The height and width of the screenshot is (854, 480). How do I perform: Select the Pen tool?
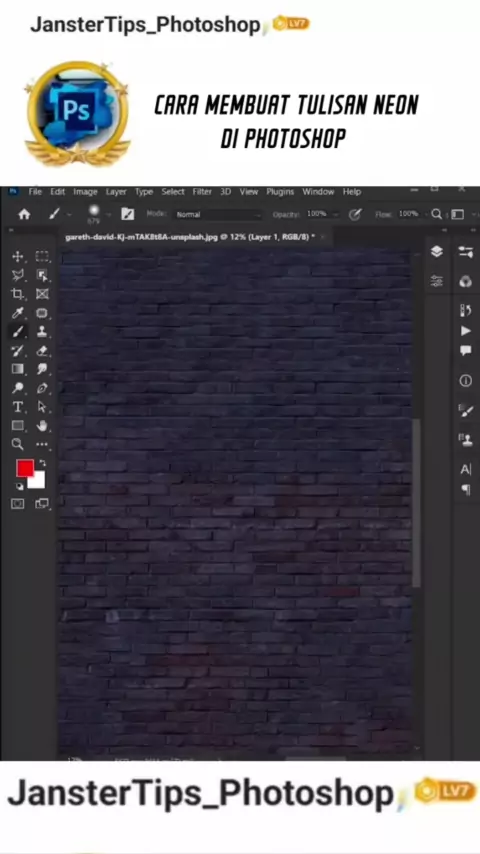[x=42, y=388]
